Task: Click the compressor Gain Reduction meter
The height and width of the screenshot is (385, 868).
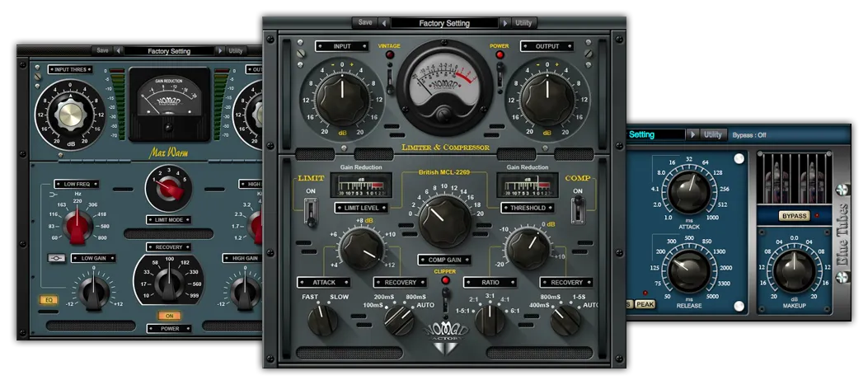Action: [527, 185]
